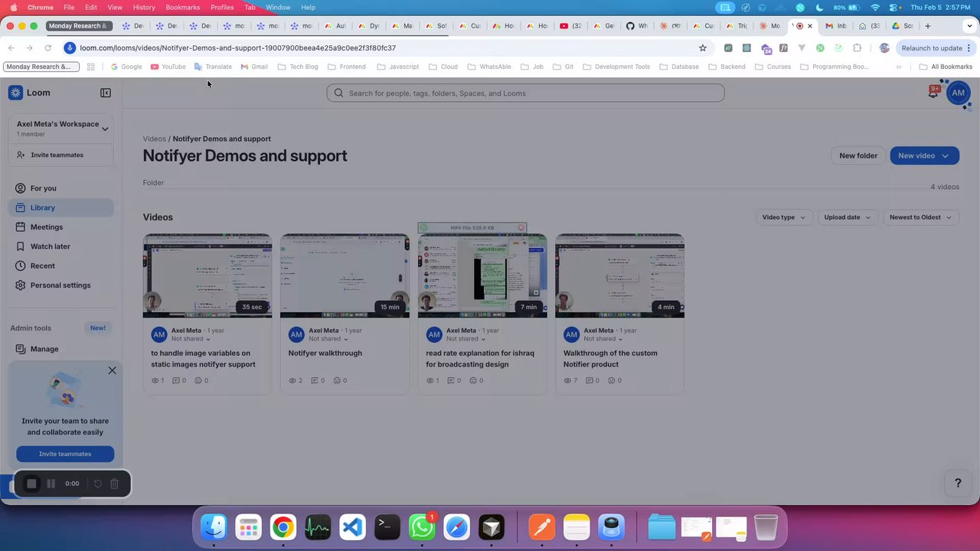Open the help question mark button
The image size is (980, 551).
coord(957,483)
